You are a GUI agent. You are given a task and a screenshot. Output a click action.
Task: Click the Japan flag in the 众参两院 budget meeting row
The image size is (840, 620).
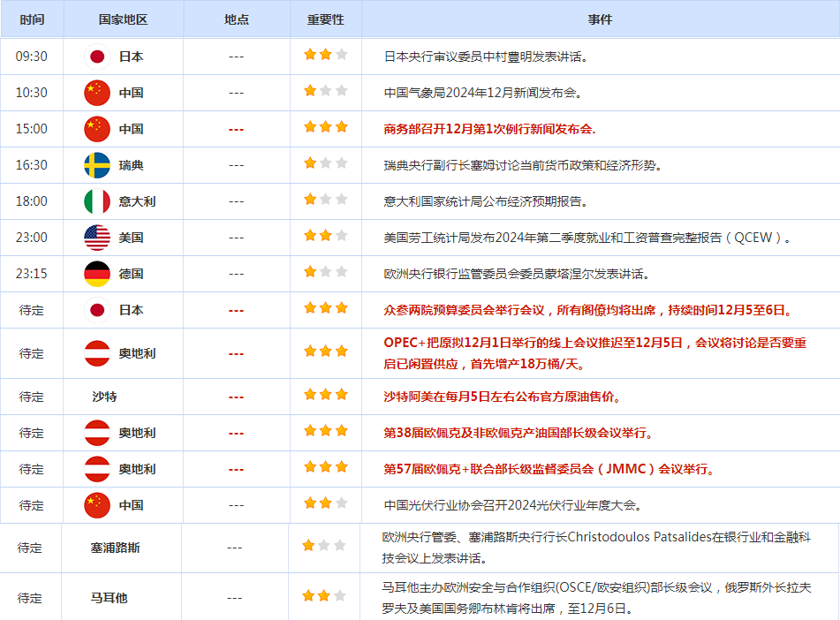pyautogui.click(x=97, y=310)
